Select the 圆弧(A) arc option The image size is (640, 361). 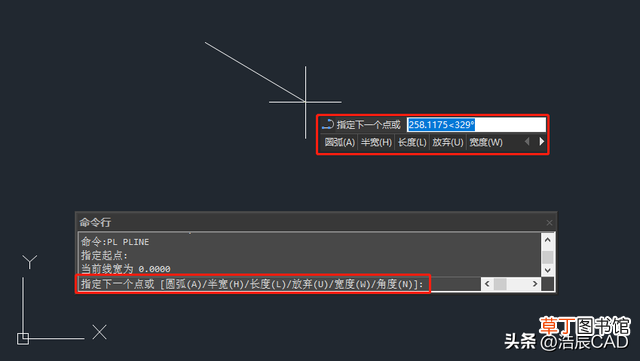point(340,143)
